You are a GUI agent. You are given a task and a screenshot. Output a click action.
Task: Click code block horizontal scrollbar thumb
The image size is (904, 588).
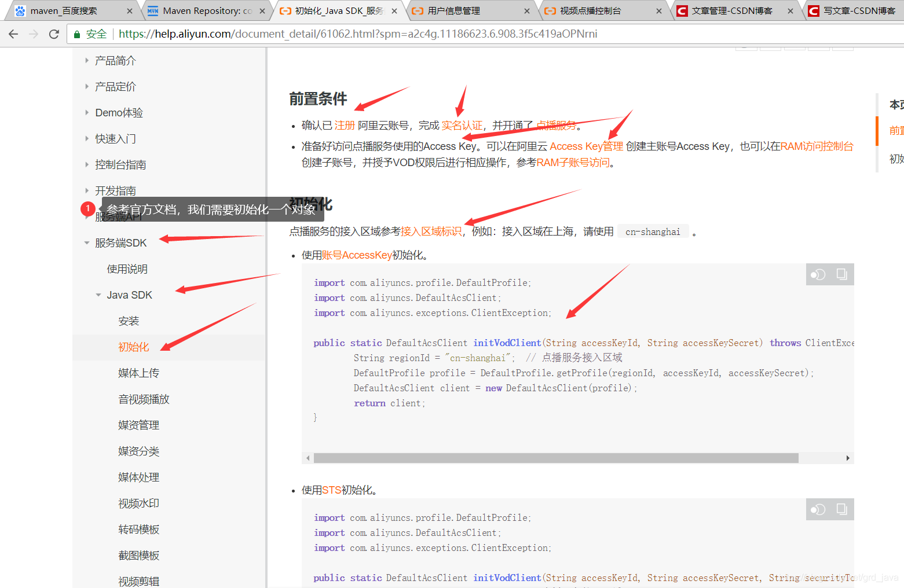tap(556, 458)
